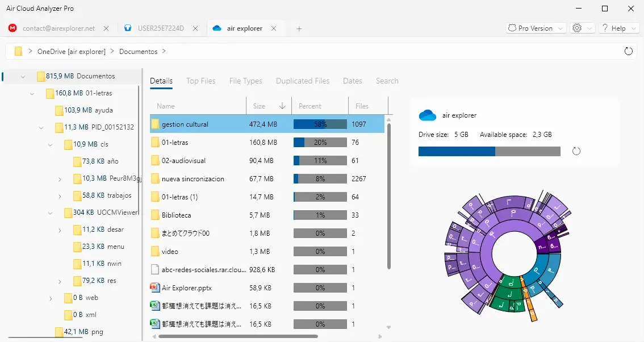Click folder icon of Biblioteca row

point(155,215)
